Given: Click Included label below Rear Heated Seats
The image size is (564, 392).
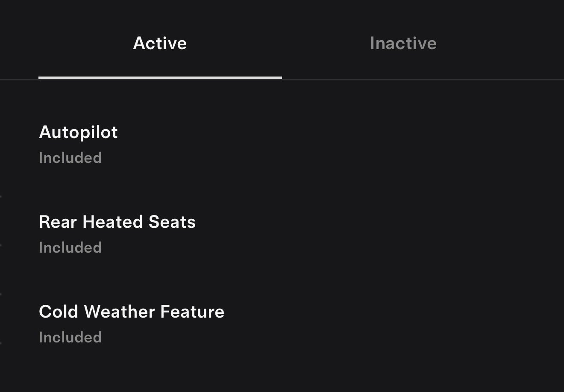Looking at the screenshot, I should (70, 248).
